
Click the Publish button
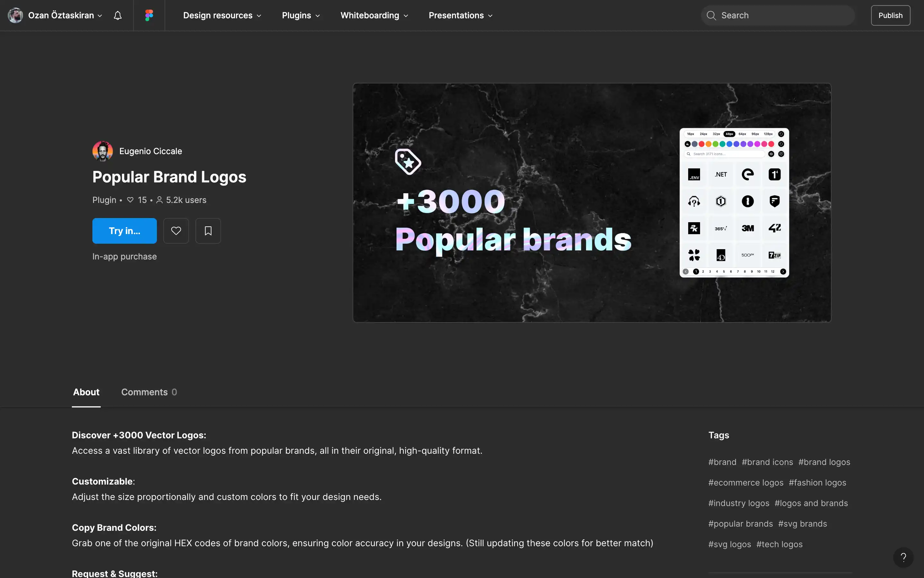pyautogui.click(x=890, y=15)
